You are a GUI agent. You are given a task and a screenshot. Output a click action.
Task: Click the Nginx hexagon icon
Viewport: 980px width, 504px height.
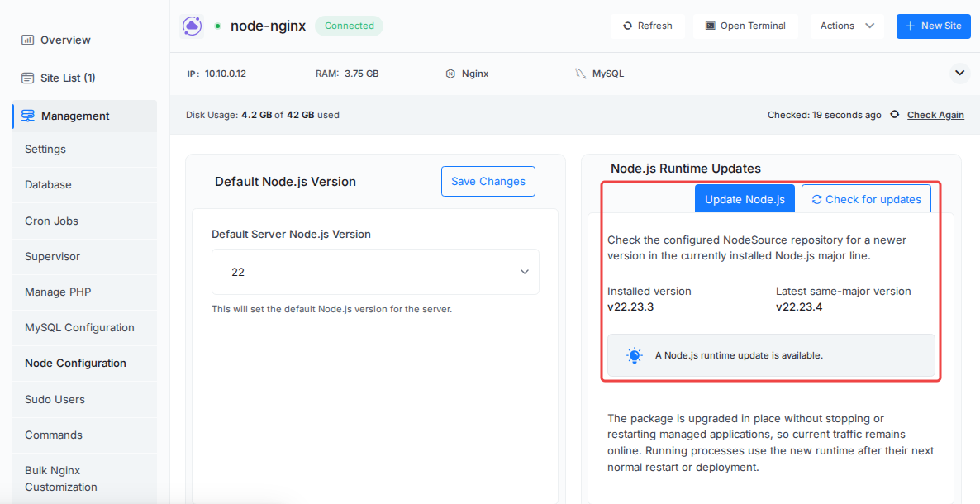[x=450, y=74]
